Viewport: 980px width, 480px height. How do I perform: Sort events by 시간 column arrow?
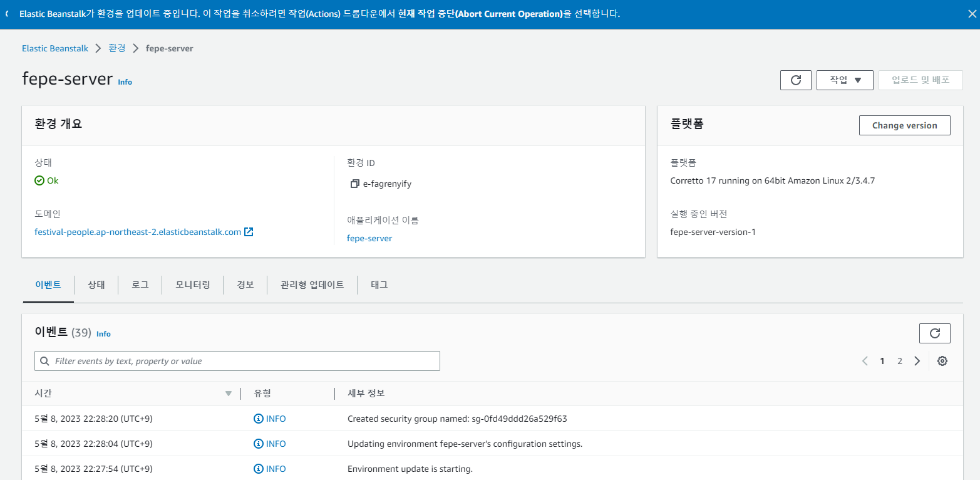click(228, 394)
